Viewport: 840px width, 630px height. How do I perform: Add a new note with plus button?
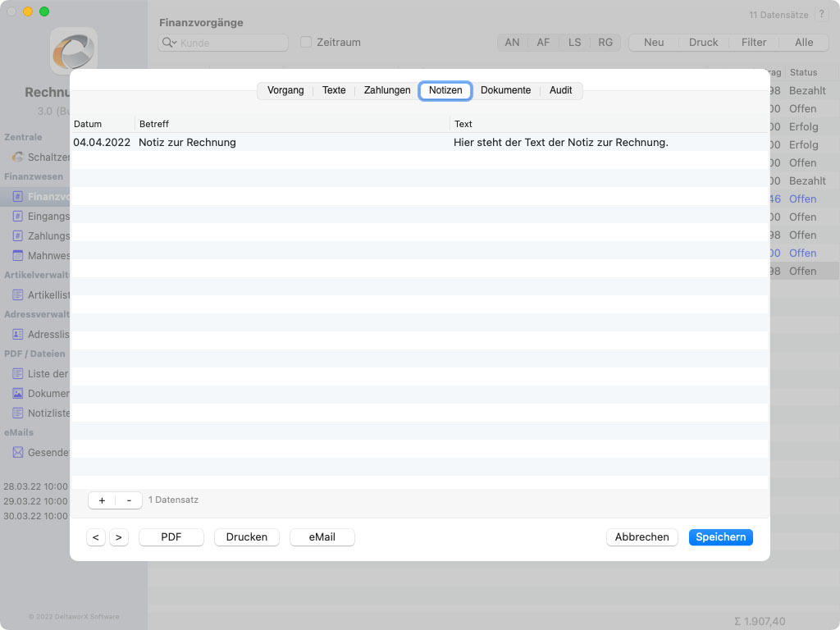point(102,500)
